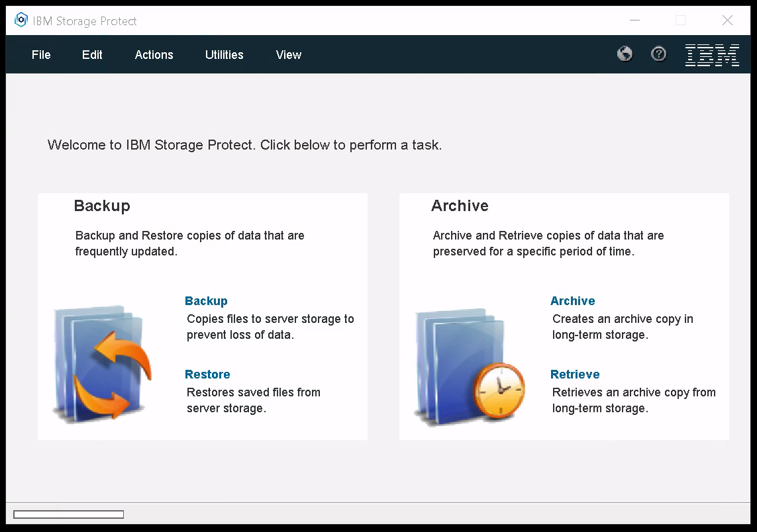
Task: Click 'Restores saved files from server storage' text
Action: [254, 400]
